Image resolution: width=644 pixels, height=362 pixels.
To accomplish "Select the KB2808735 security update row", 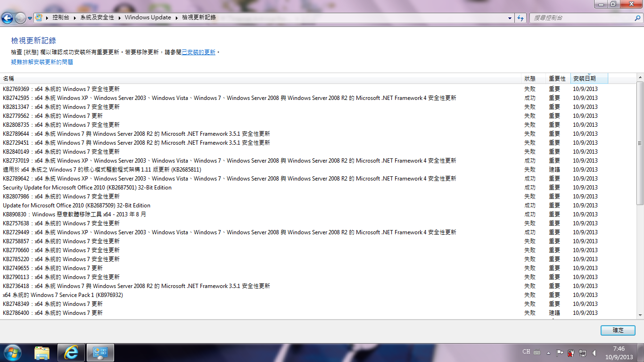I will (318, 124).
